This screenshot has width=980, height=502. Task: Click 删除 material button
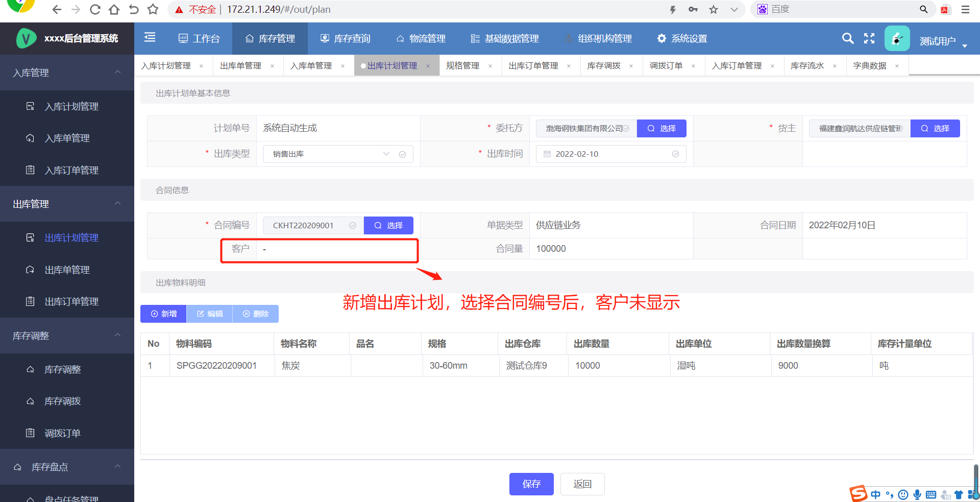point(255,314)
